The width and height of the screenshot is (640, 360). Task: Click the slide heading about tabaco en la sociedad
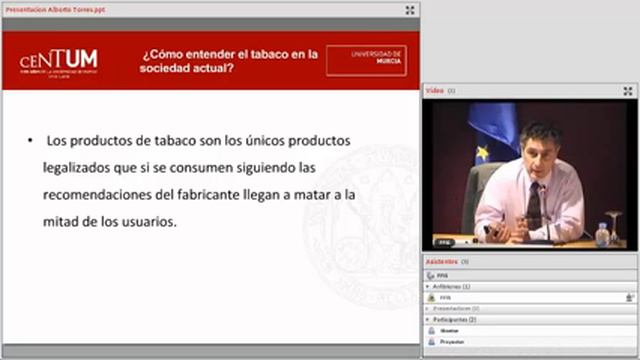click(x=229, y=61)
